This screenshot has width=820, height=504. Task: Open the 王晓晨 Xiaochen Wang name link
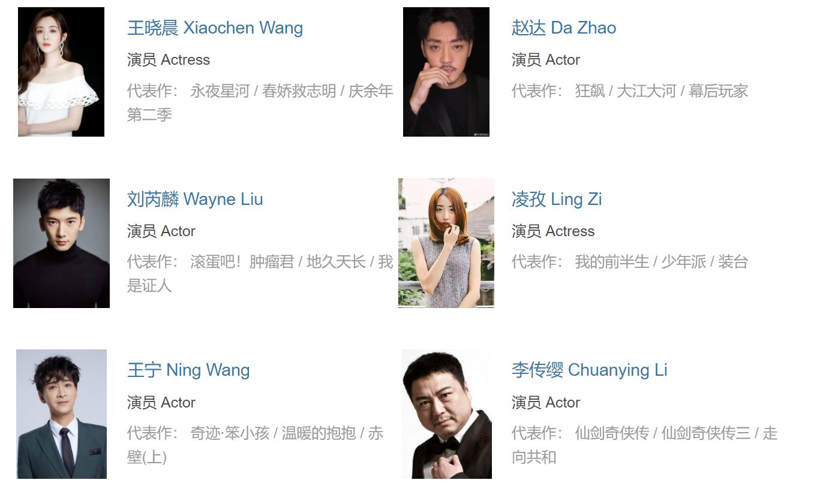coord(215,28)
